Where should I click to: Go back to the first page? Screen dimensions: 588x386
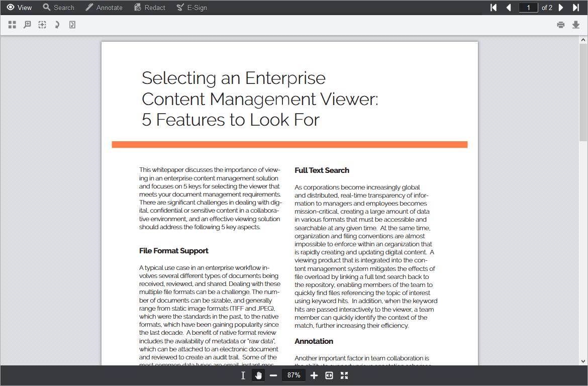pos(493,7)
